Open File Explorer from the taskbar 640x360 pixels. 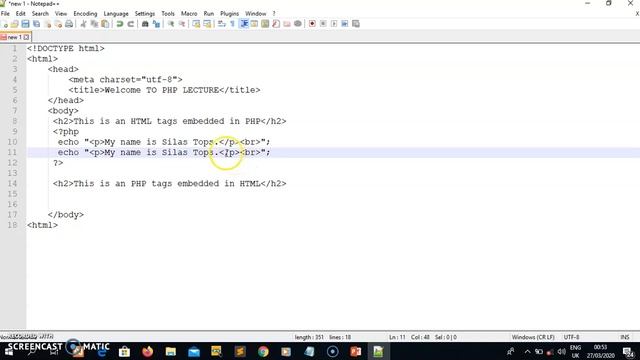click(171, 351)
